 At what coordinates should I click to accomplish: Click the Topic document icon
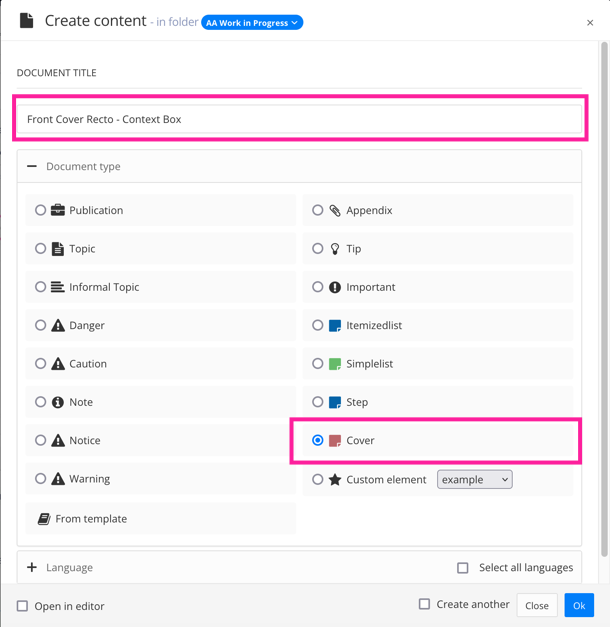(x=58, y=249)
